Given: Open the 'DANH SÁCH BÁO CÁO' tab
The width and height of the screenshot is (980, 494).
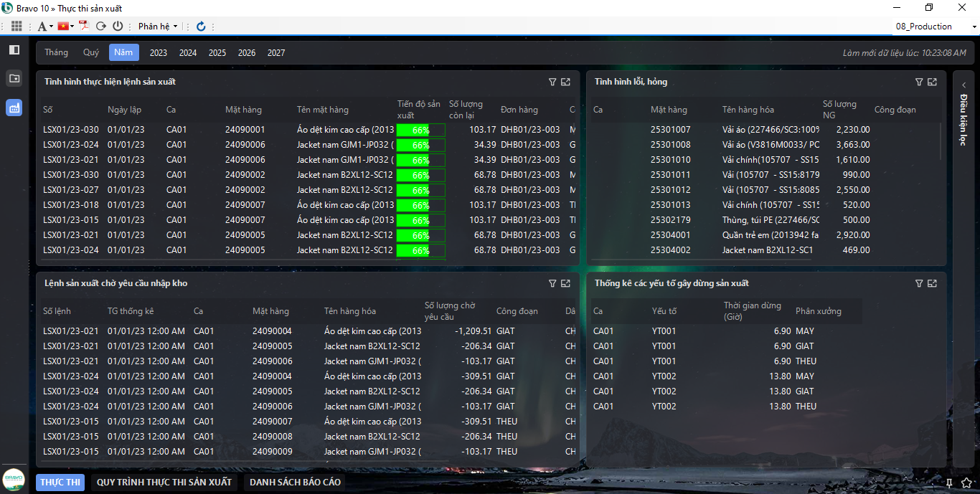Looking at the screenshot, I should tap(295, 483).
